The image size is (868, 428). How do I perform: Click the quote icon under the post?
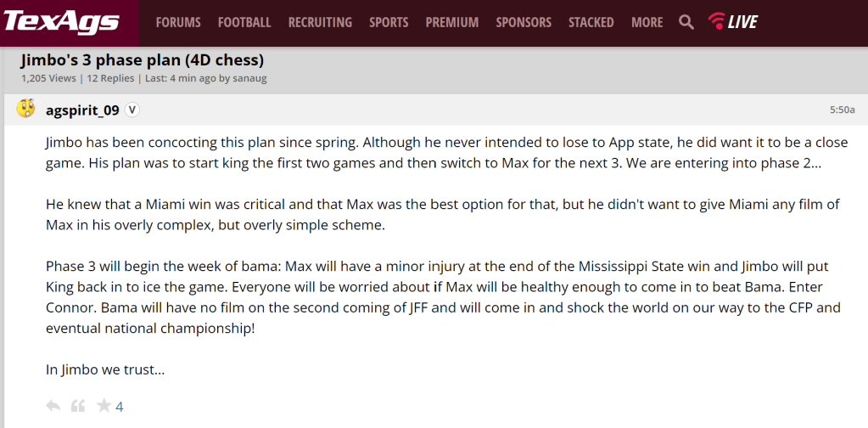[x=78, y=406]
